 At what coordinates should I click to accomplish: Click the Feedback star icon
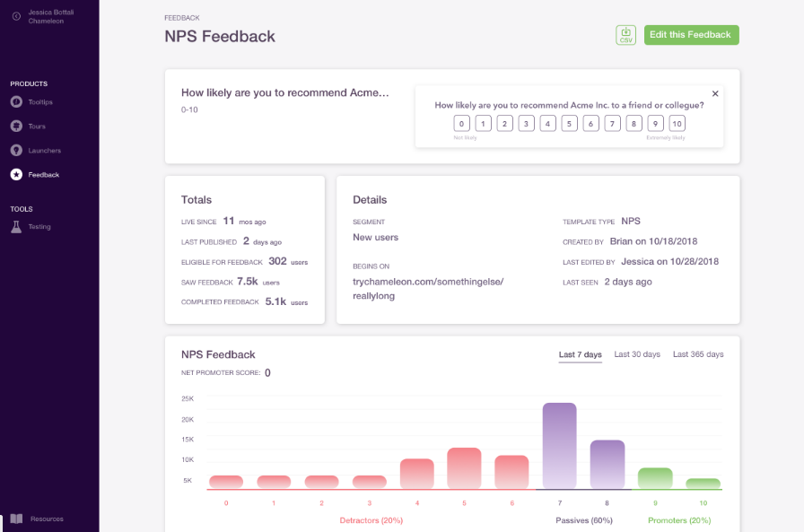click(16, 175)
